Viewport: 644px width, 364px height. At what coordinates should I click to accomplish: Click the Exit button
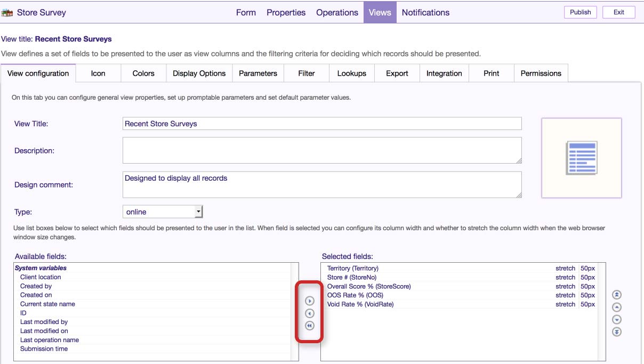point(618,12)
